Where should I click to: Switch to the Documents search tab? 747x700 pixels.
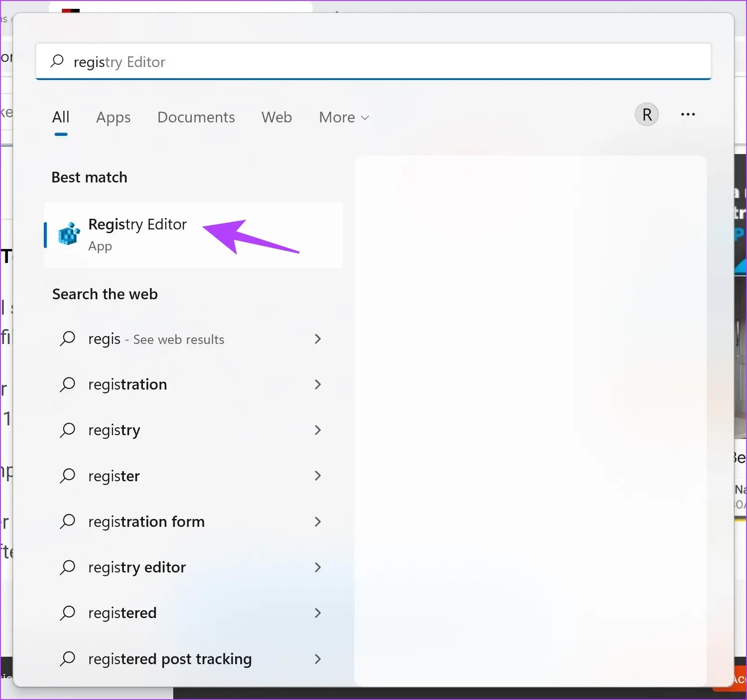(x=196, y=117)
